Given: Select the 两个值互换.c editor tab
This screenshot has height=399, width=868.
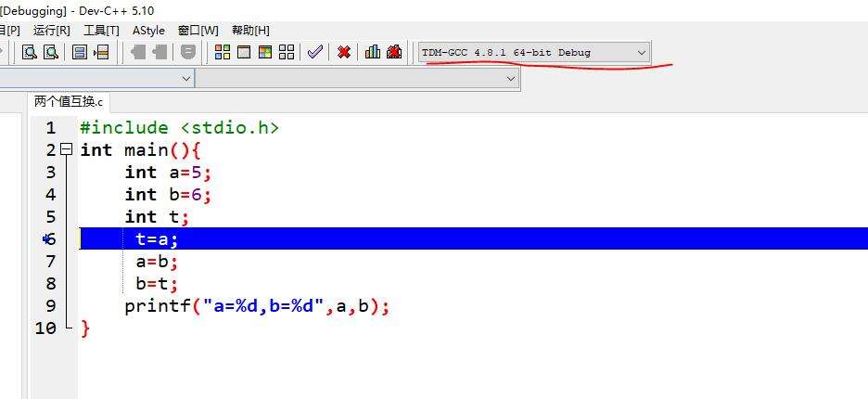Looking at the screenshot, I should tap(69, 101).
